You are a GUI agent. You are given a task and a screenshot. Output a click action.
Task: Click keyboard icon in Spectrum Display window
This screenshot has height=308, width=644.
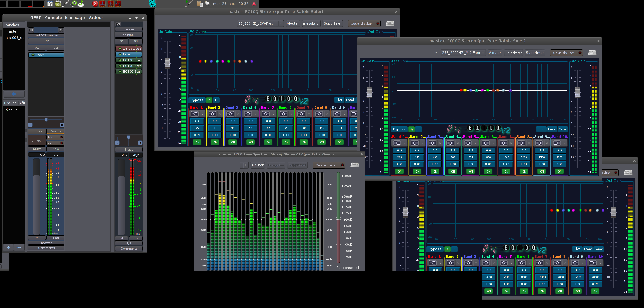355,165
